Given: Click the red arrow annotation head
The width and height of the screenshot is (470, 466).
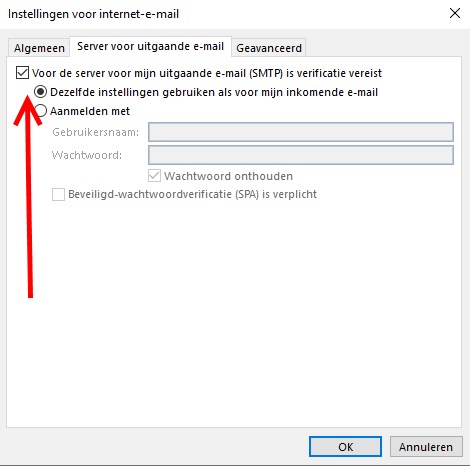Looking at the screenshot, I should 27,110.
